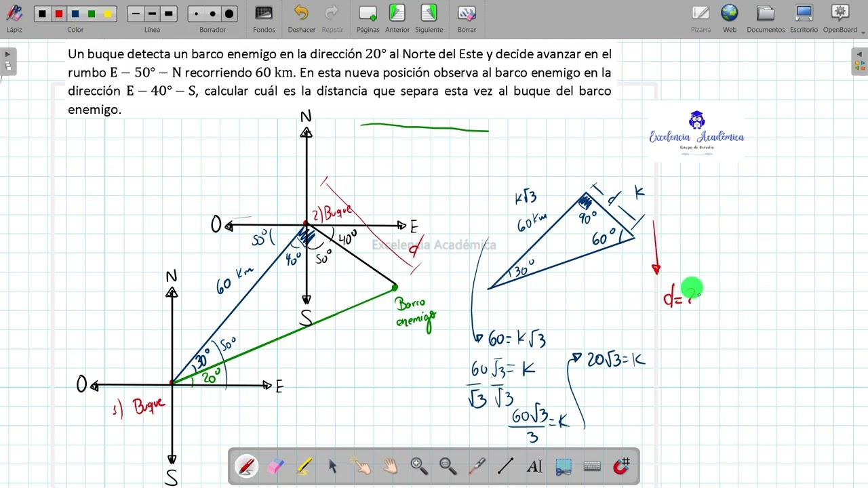
Task: Select the Zoom in magnifier
Action: [419, 466]
